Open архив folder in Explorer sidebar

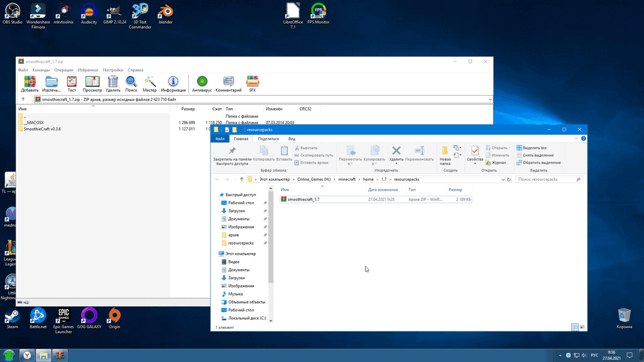(x=233, y=235)
